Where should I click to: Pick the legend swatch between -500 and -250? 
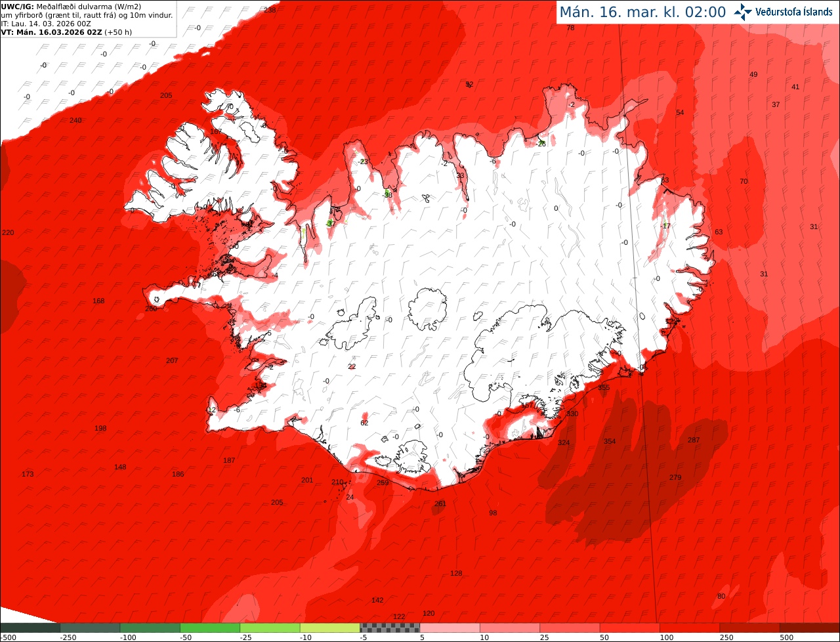click(x=30, y=628)
